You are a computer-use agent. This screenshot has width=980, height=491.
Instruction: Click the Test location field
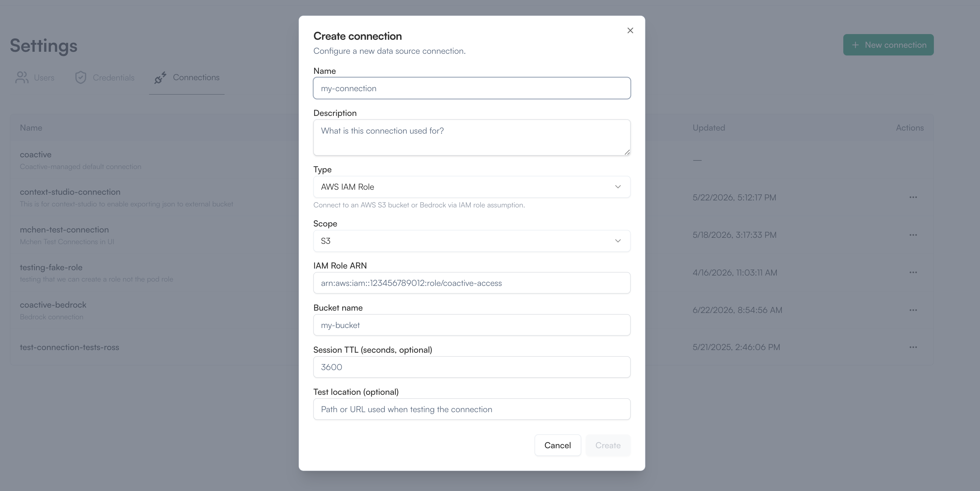[x=472, y=409]
